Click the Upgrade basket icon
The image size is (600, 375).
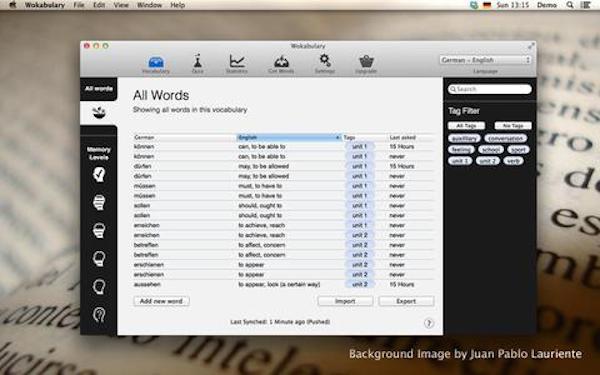pos(366,64)
